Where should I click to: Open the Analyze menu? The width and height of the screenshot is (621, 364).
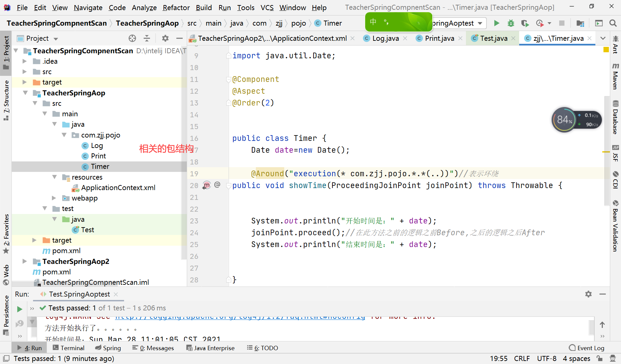(144, 7)
